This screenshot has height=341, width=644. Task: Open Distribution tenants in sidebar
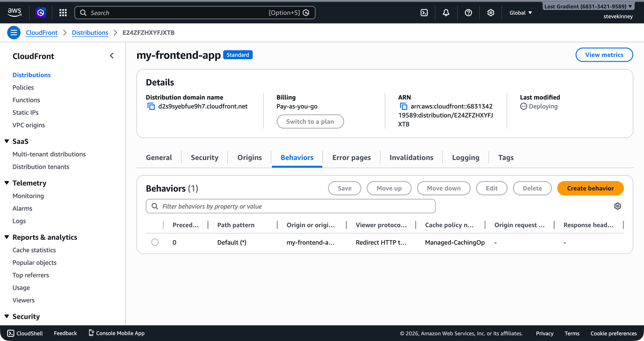click(41, 166)
